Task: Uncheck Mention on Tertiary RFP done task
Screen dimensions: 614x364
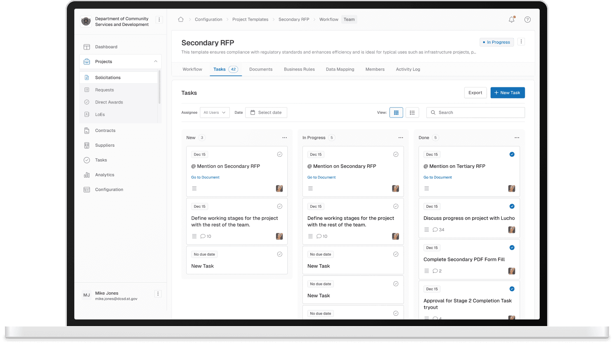Action: tap(512, 154)
